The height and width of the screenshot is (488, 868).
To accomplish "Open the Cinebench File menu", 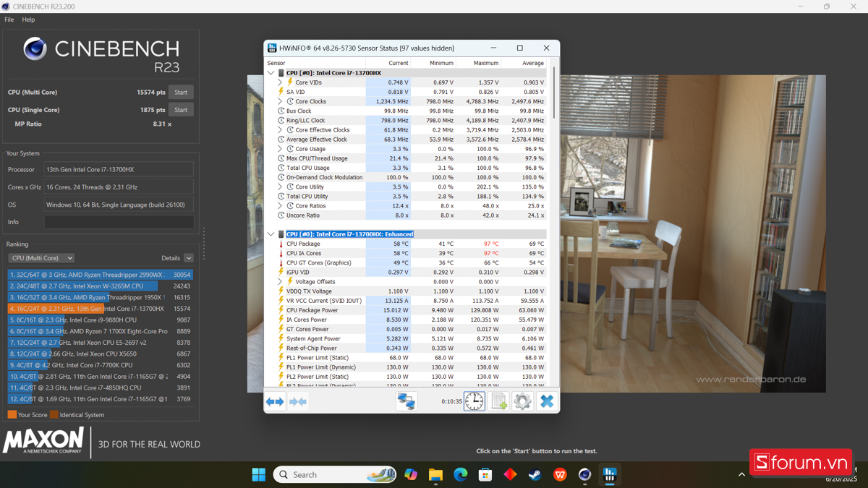I will [x=9, y=20].
